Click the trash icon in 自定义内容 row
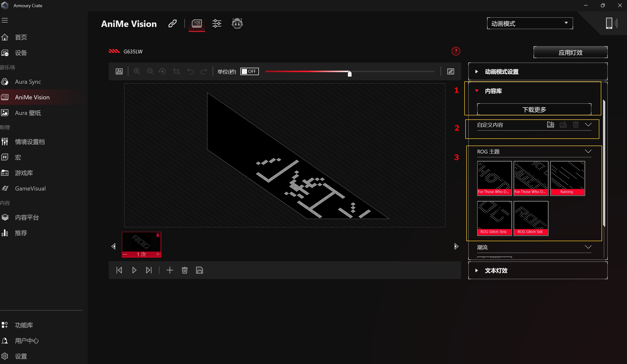 (576, 125)
